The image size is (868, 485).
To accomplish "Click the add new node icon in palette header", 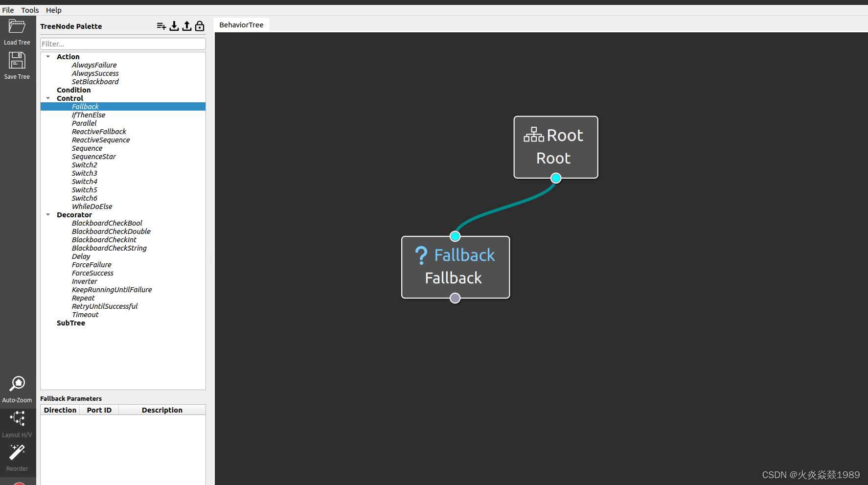I will (x=161, y=26).
